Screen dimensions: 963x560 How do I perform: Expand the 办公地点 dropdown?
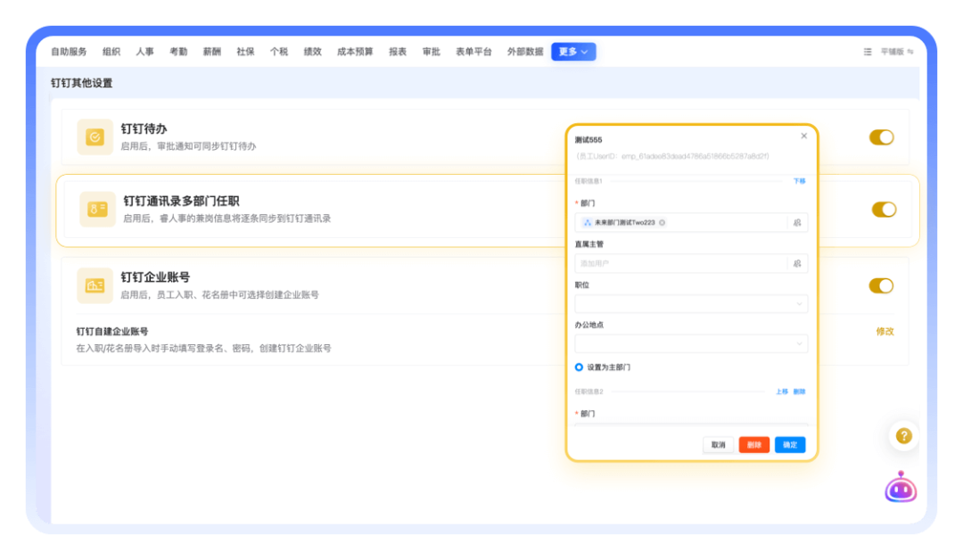coord(691,344)
